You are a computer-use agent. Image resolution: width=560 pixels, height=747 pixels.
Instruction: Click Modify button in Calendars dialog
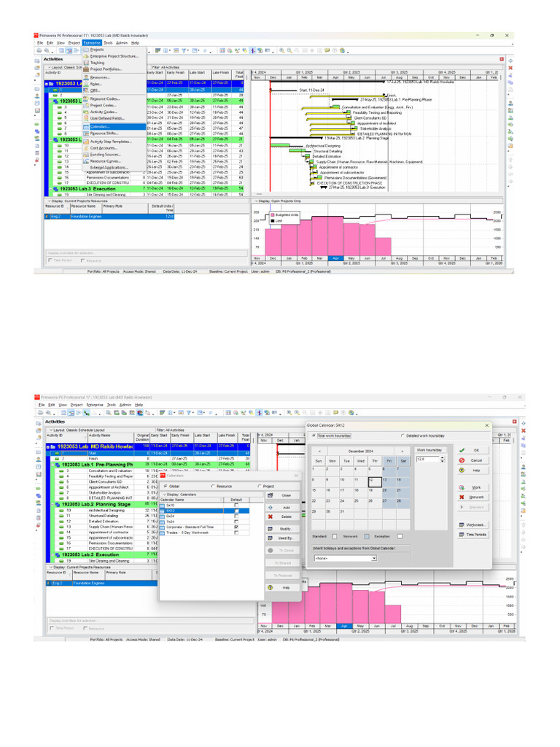(x=282, y=530)
